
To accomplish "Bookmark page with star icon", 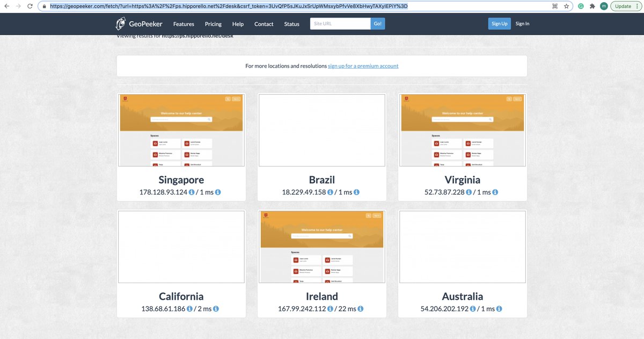I will (566, 6).
